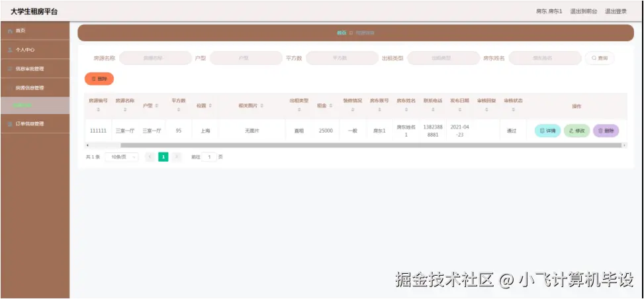Go to next page with right chevron
Screen dimensions: 644x299
[177, 156]
